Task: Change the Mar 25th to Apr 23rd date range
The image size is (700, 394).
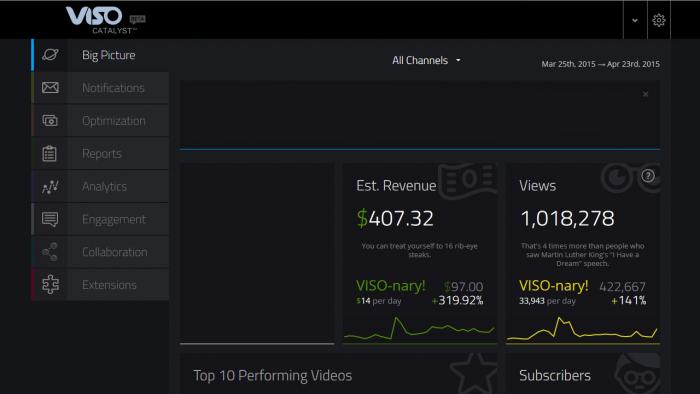Action: pyautogui.click(x=600, y=64)
